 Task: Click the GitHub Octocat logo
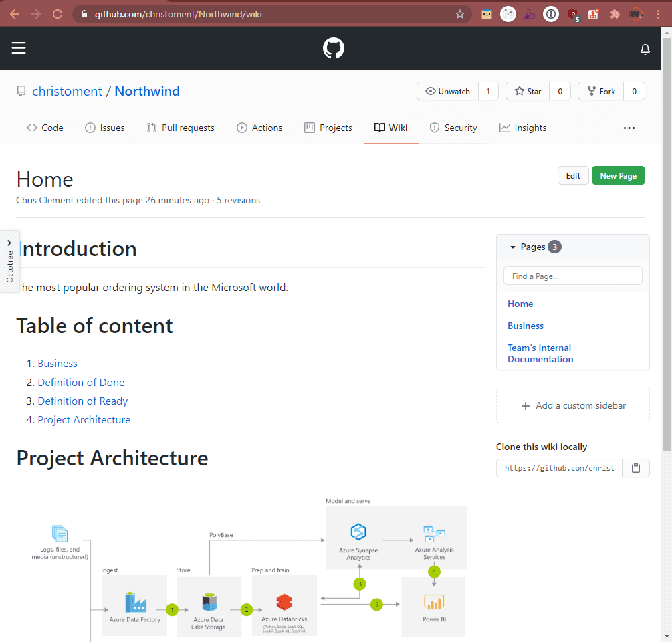333,48
